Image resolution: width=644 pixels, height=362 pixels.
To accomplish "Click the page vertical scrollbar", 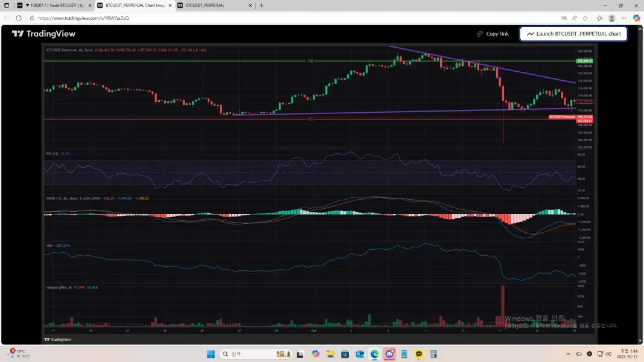I will [640, 185].
